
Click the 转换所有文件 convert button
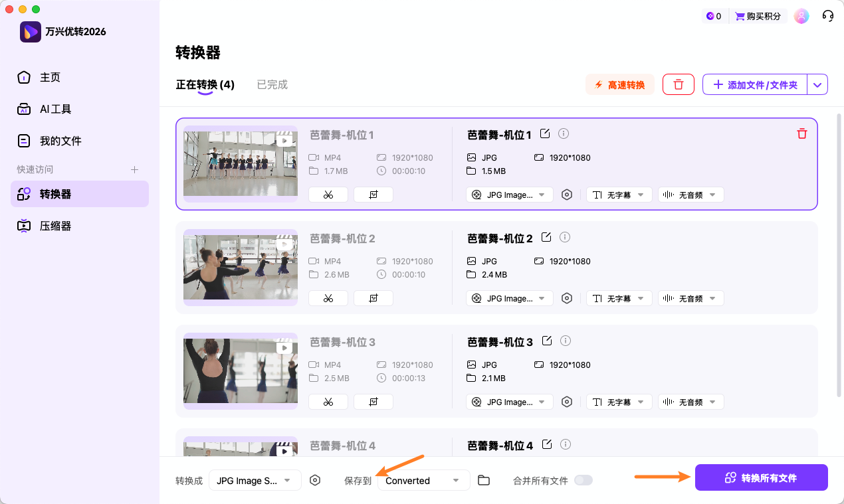click(x=761, y=477)
